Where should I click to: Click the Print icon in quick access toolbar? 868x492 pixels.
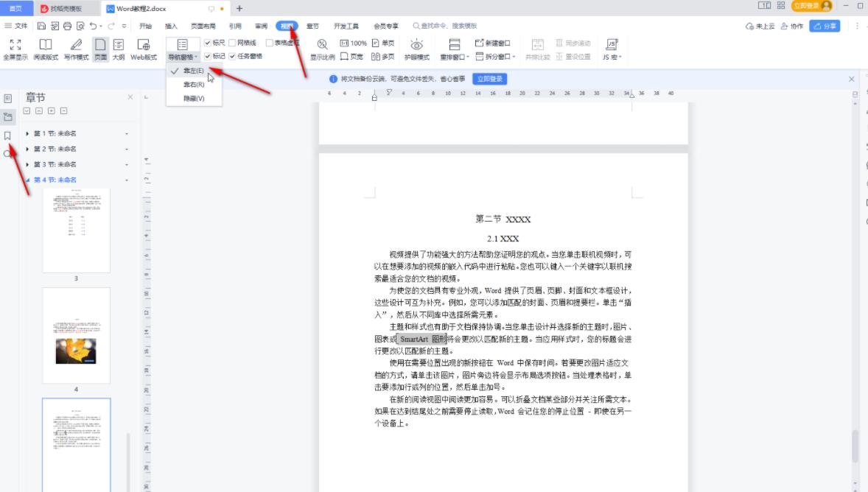click(x=67, y=24)
